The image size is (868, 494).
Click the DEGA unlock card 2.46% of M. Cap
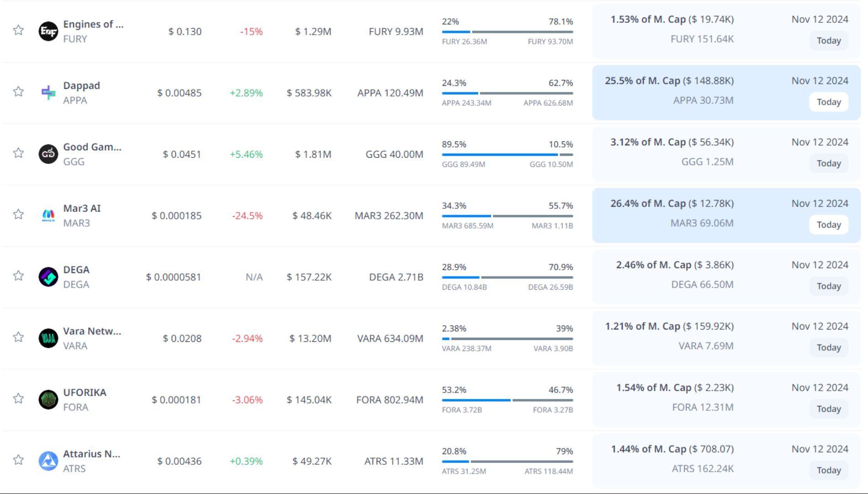click(675, 265)
